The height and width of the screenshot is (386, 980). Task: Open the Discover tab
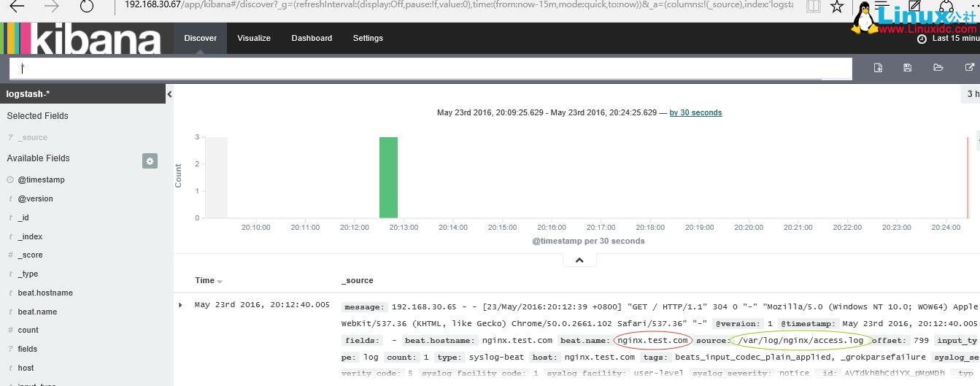200,38
